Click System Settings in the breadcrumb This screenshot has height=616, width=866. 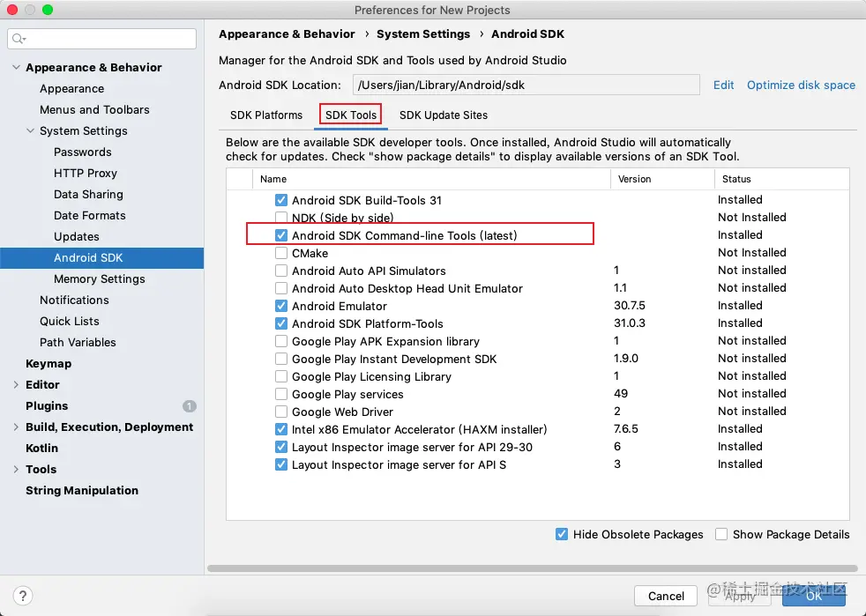click(423, 34)
